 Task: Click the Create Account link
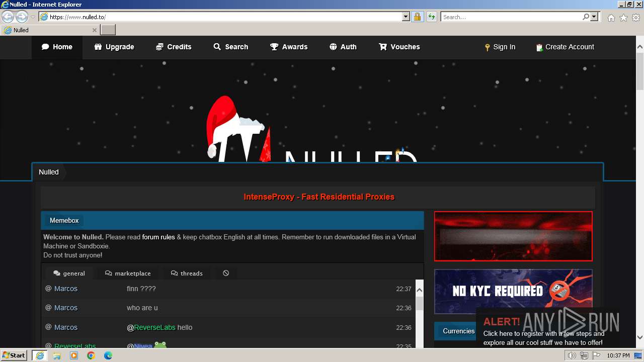[x=565, y=47]
